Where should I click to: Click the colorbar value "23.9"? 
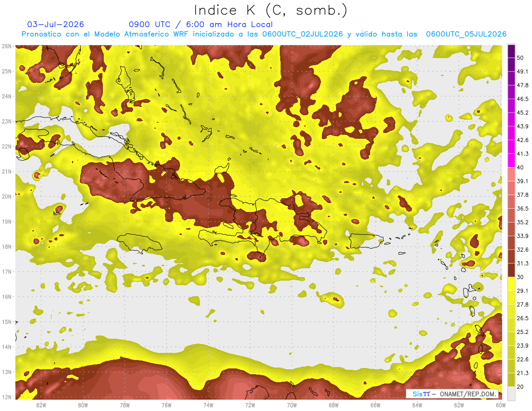pyautogui.click(x=522, y=346)
